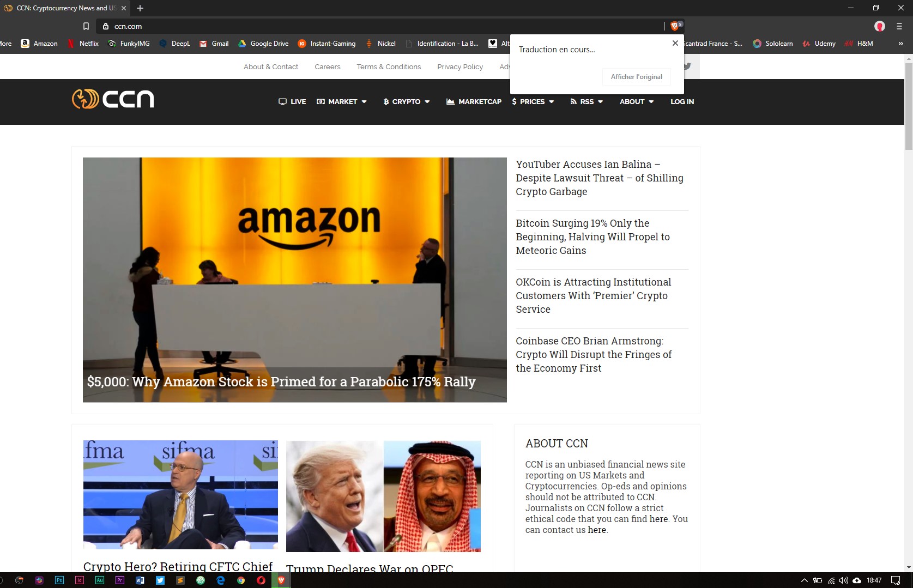Click the page vertical scrollbar thumb

click(x=909, y=106)
